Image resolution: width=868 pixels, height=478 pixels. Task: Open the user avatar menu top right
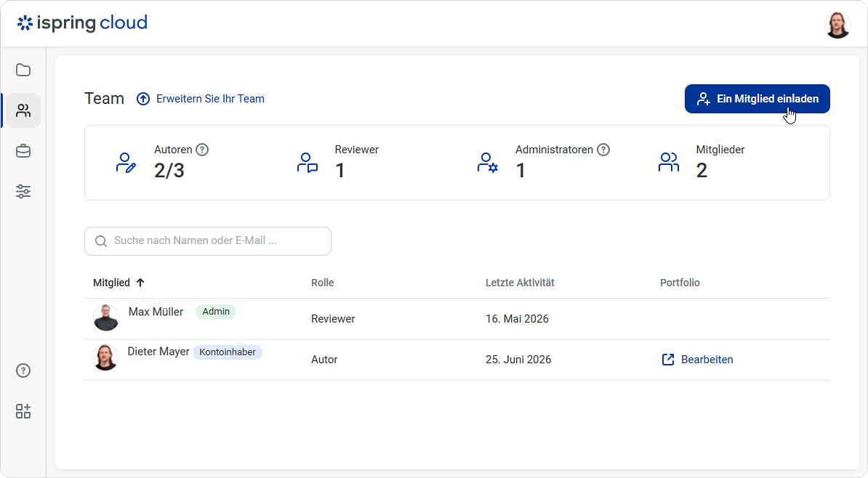[837, 25]
